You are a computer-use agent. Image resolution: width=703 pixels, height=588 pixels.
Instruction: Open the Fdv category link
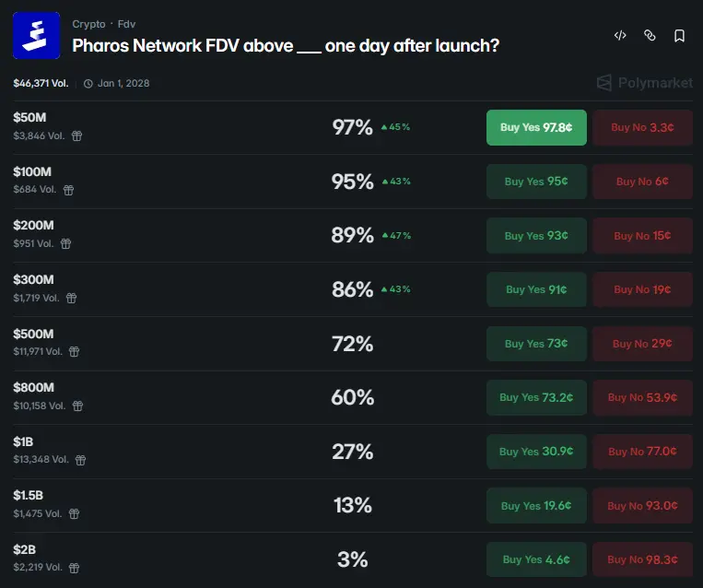(x=126, y=24)
